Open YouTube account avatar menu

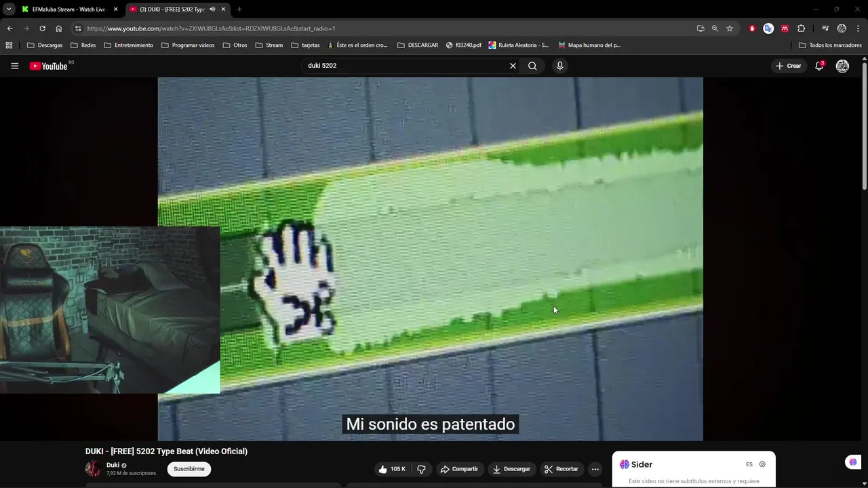point(842,66)
